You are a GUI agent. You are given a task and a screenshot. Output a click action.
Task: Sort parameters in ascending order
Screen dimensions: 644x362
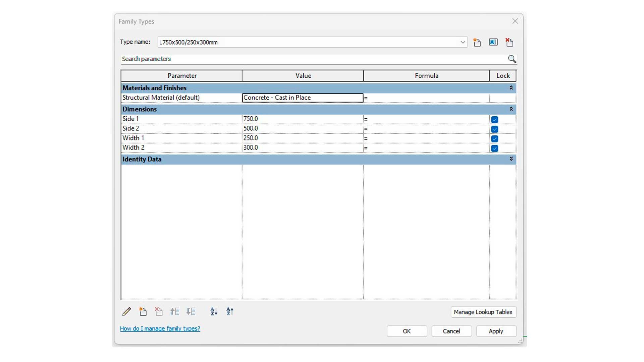click(x=214, y=312)
